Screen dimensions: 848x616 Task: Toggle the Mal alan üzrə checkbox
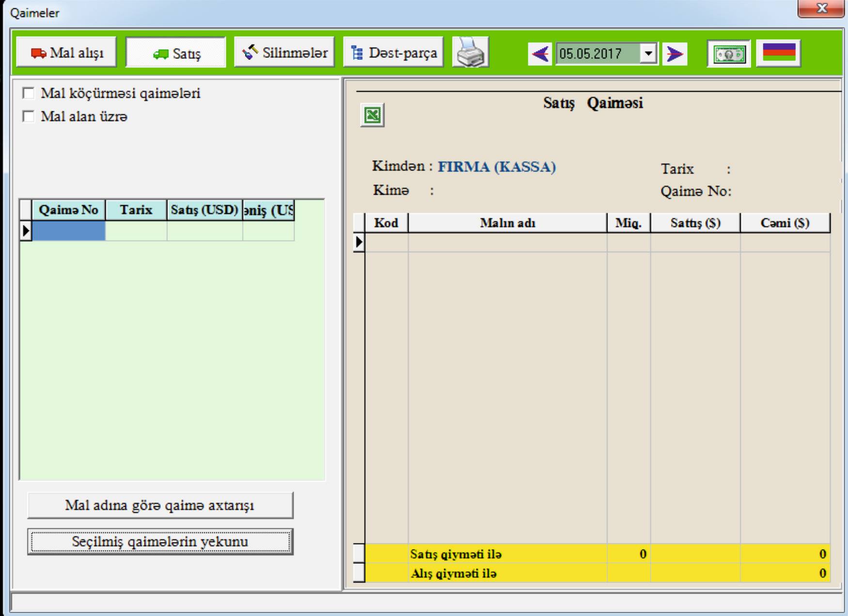point(29,116)
